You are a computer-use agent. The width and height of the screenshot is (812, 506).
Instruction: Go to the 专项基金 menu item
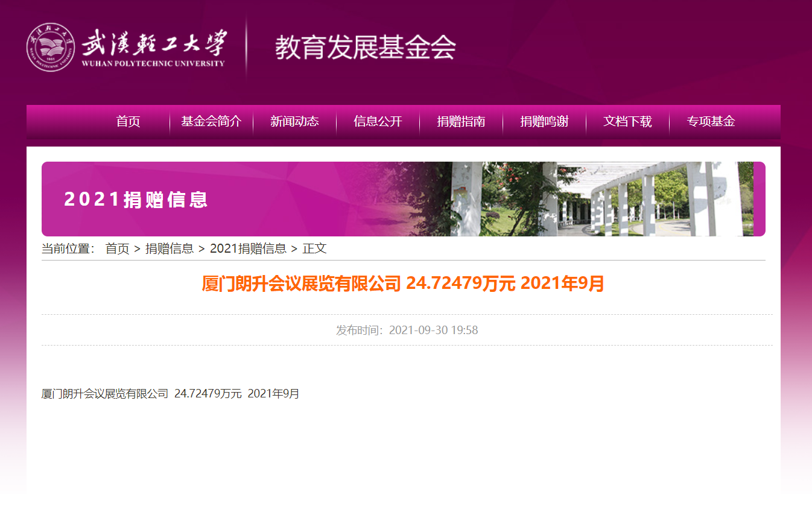tap(711, 121)
